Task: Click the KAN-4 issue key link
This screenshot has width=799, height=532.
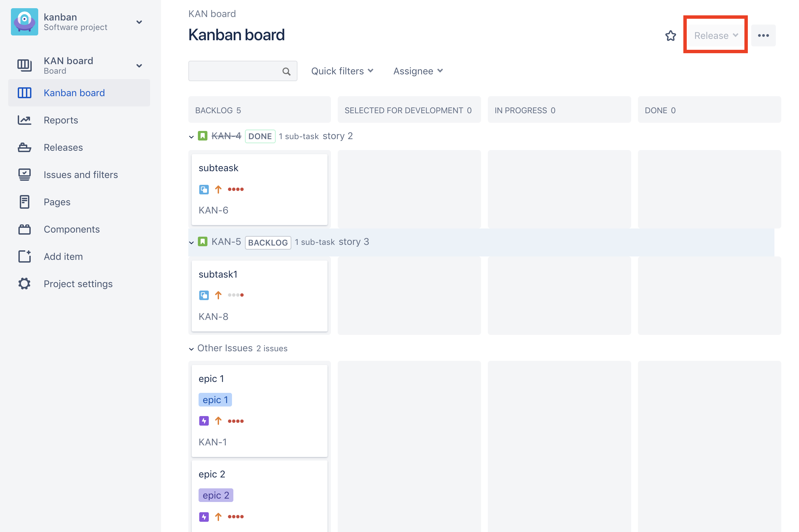Action: (226, 136)
